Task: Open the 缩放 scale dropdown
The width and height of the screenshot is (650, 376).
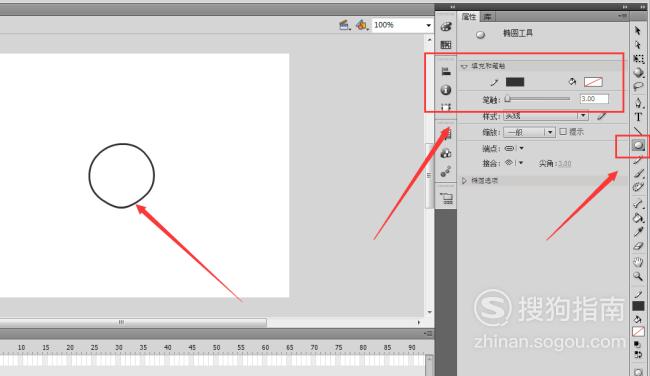Action: click(x=529, y=132)
